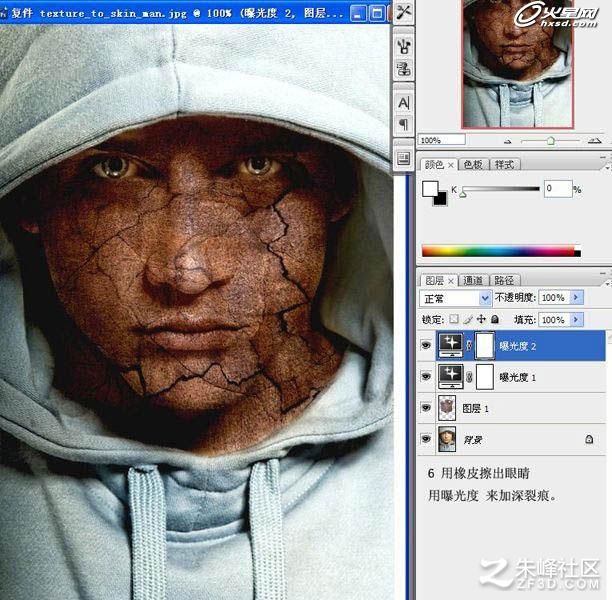Click the 曝光度 2 adjustment thumbnail

point(450,345)
